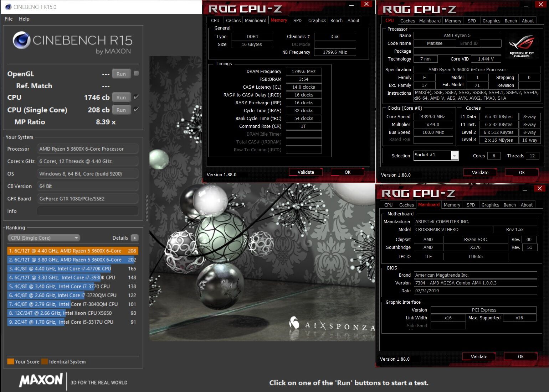Select ranking row 7 Intel Core i7-3840QM
The width and height of the screenshot is (549, 392).
pos(72,304)
